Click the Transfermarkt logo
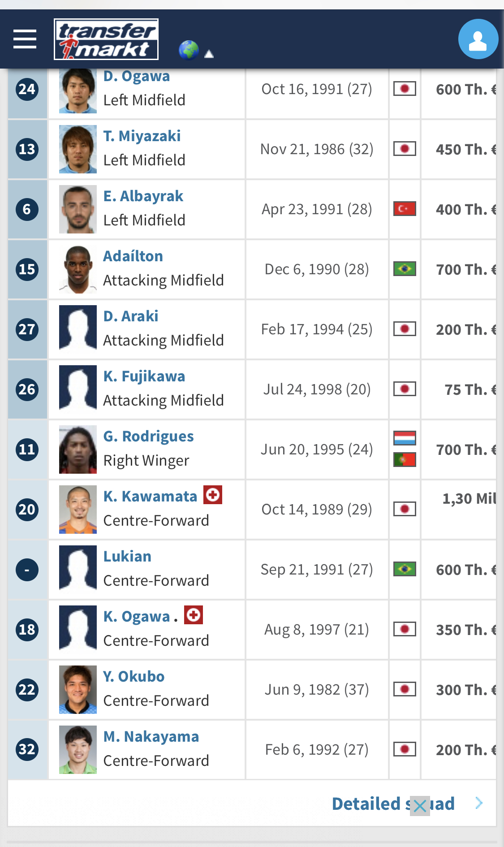Image resolution: width=504 pixels, height=847 pixels. 106,39
